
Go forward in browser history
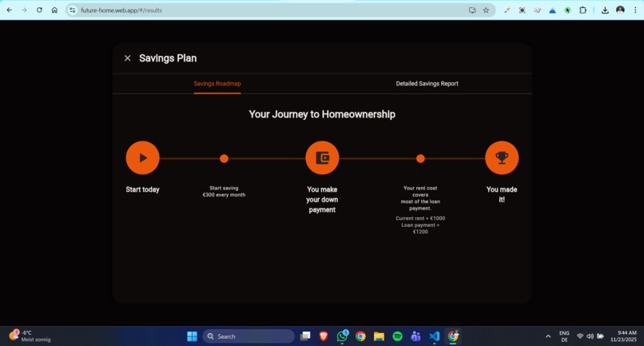pyautogui.click(x=24, y=10)
